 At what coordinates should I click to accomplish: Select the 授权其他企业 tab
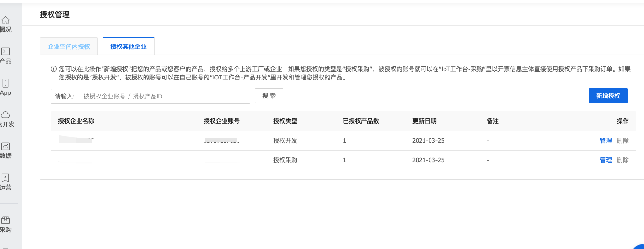point(129,46)
